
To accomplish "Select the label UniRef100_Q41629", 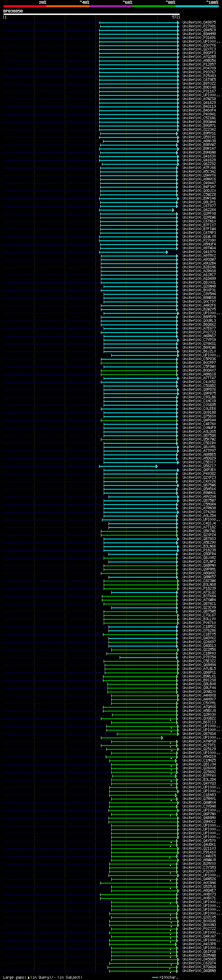I will point(199,103).
